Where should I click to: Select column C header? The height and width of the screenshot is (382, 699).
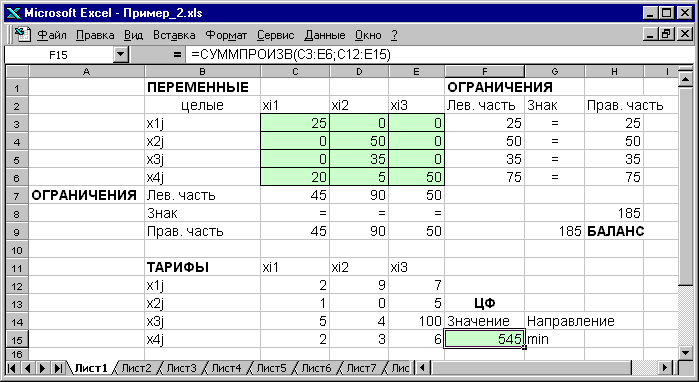click(295, 71)
